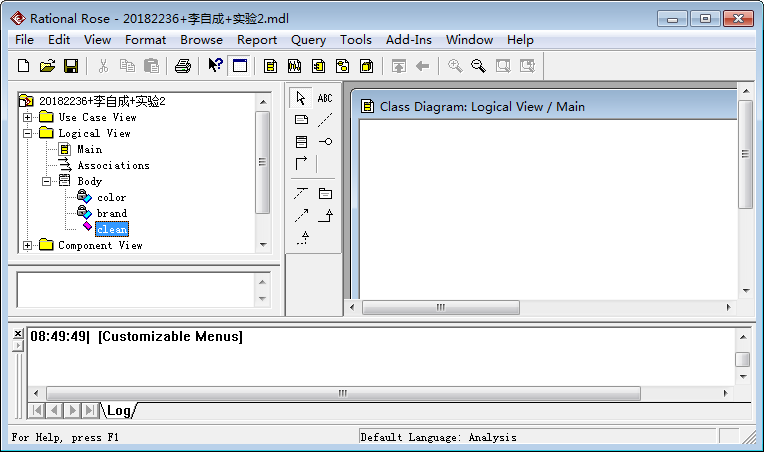The image size is (764, 452).
Task: Open the Add-Ins menu
Action: pos(409,40)
